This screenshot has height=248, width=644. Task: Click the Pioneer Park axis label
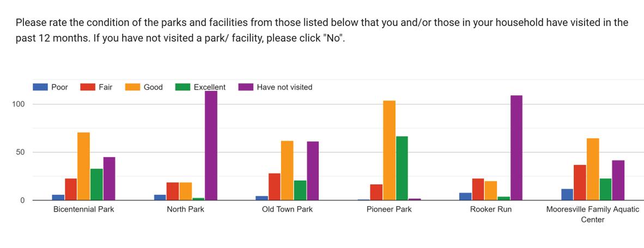389,209
